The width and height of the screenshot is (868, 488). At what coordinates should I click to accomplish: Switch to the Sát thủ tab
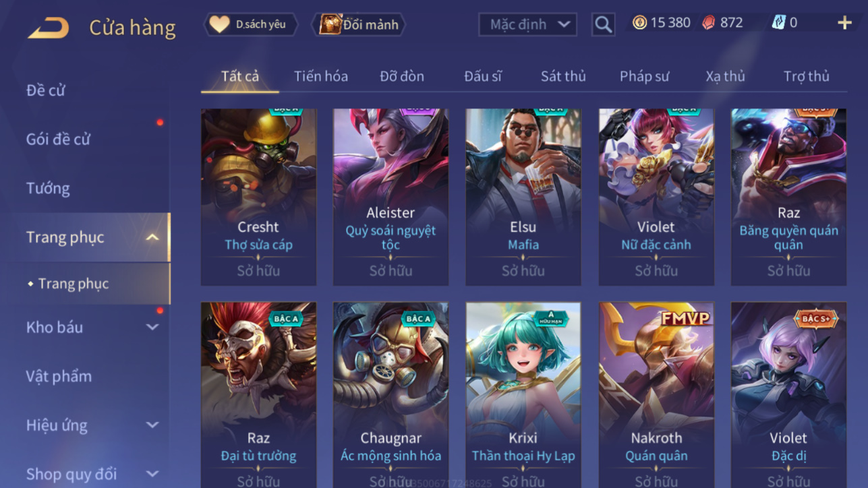[x=563, y=76]
